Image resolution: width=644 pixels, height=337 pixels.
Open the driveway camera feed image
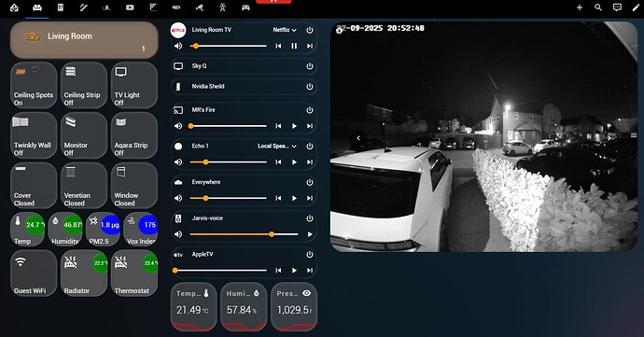pos(483,136)
